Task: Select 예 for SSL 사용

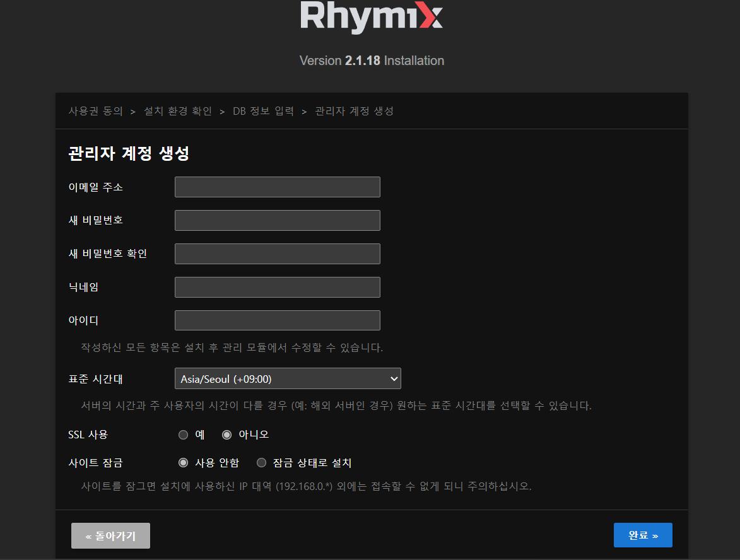Action: coord(184,435)
